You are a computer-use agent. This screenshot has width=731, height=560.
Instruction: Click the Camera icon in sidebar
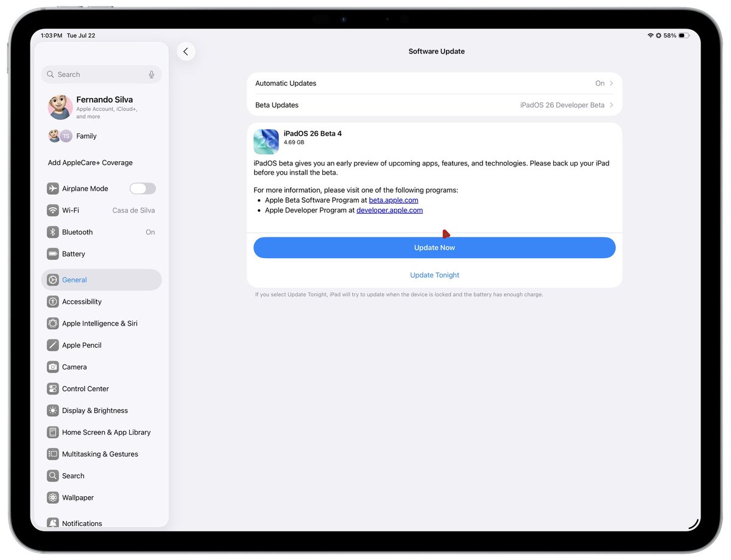point(53,367)
